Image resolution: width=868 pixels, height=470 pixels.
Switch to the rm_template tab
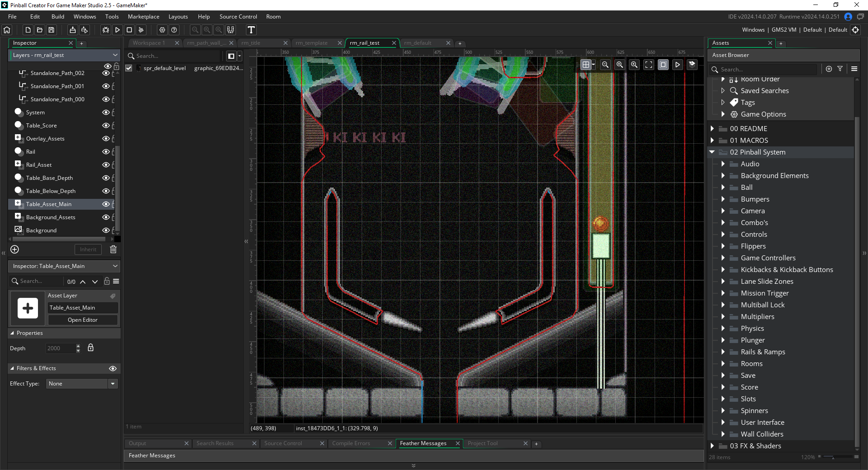[311, 43]
